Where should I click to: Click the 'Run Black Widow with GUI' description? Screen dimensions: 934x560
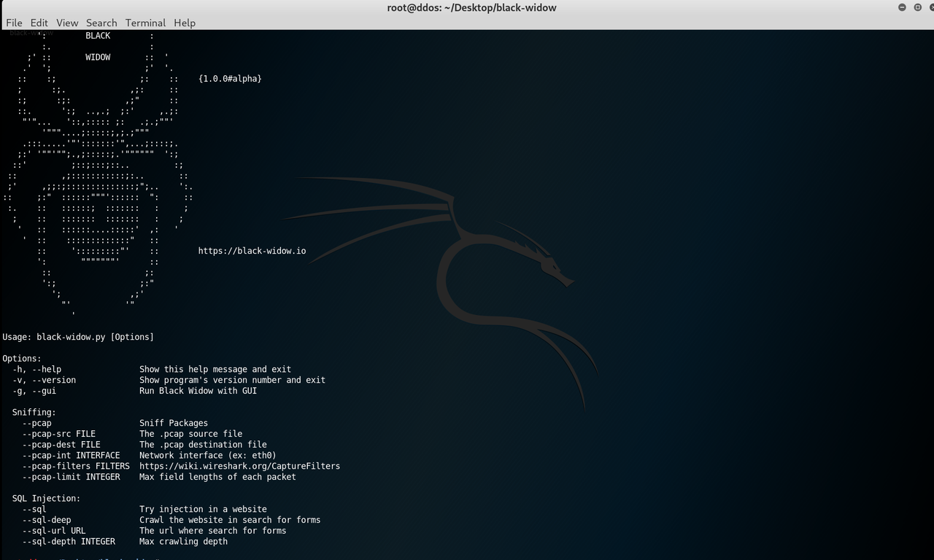coord(198,391)
